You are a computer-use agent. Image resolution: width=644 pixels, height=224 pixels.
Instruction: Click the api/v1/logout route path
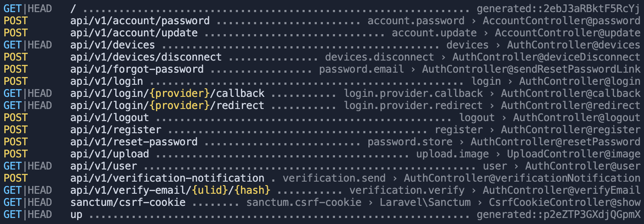click(109, 118)
